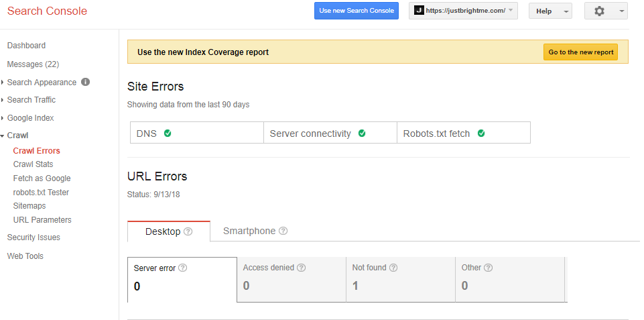Click the Server connectivity status cell

tap(330, 132)
